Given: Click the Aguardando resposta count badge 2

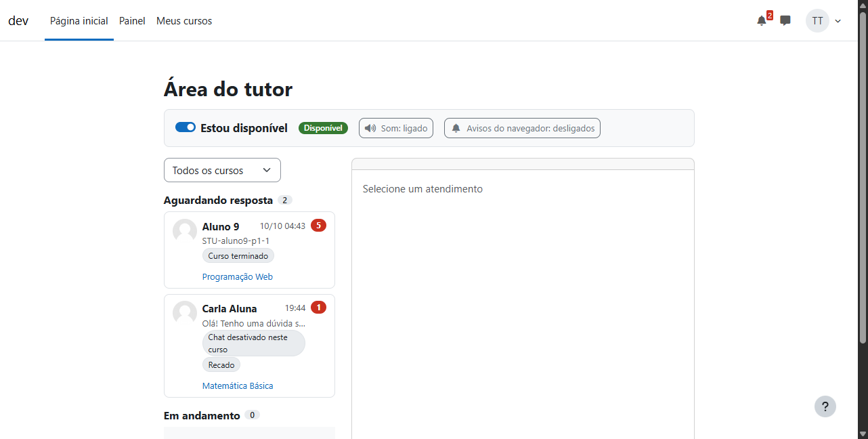Looking at the screenshot, I should pyautogui.click(x=285, y=200).
